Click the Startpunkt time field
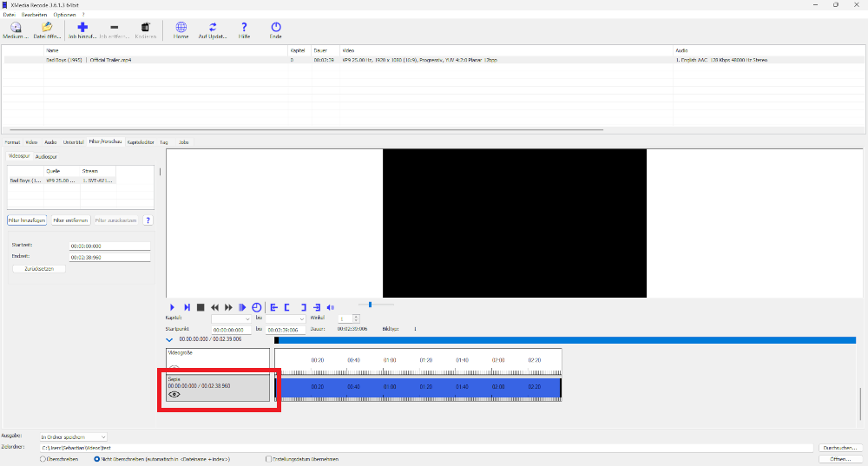868x466 pixels. pos(232,330)
